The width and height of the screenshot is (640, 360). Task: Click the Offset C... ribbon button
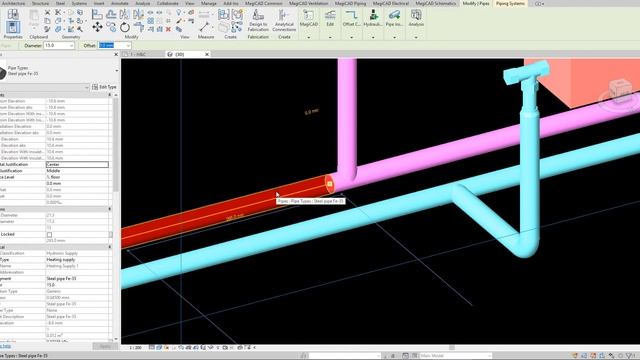(351, 19)
